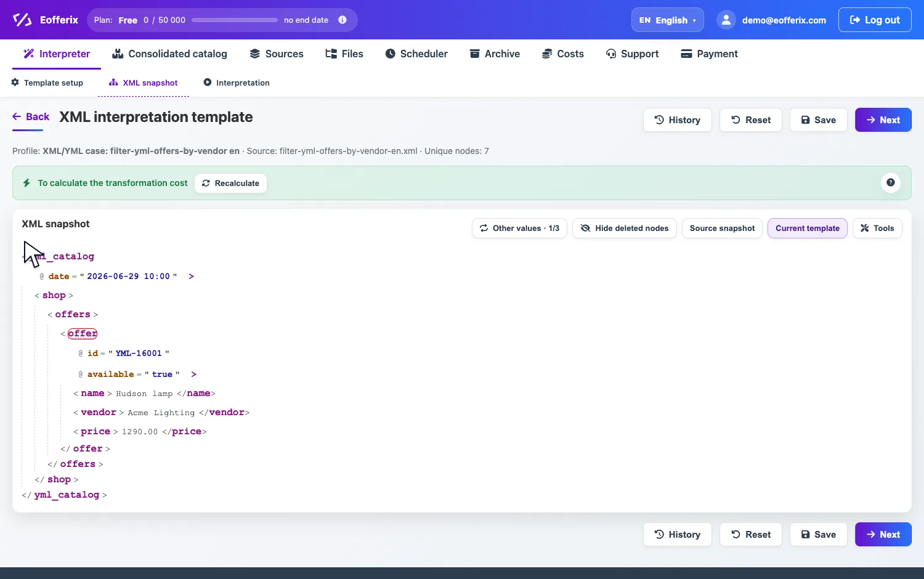Click the help question mark icon

pyautogui.click(x=891, y=182)
